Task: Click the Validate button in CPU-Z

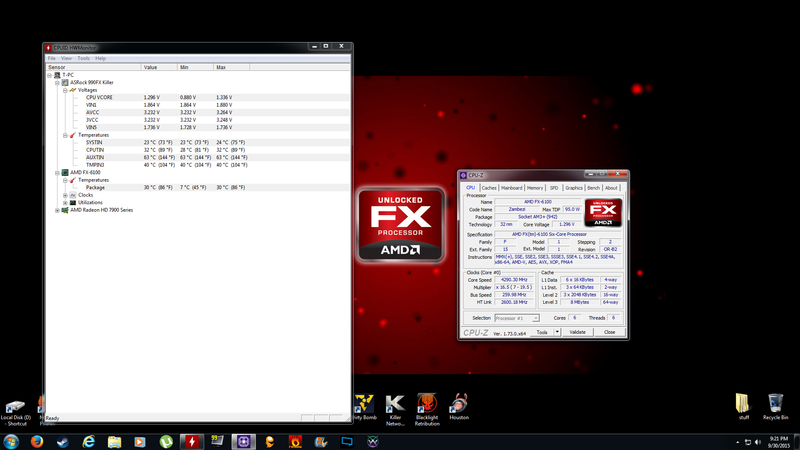Action: [578, 332]
